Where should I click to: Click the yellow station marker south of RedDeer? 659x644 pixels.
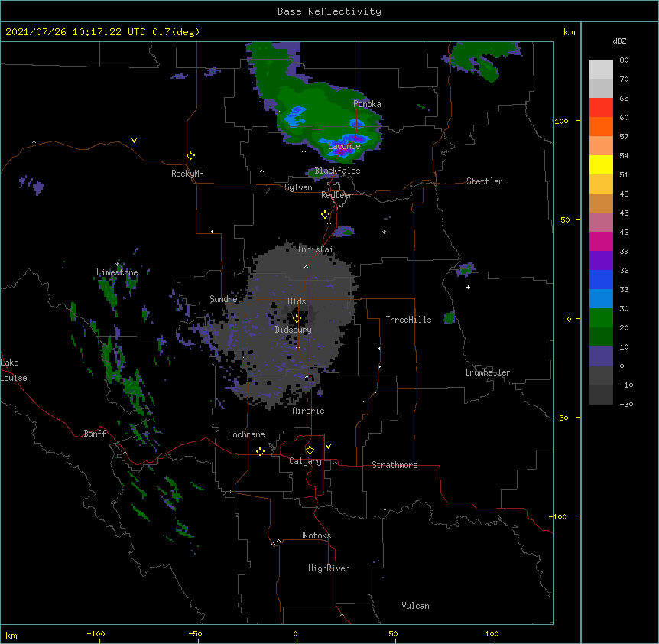click(326, 215)
